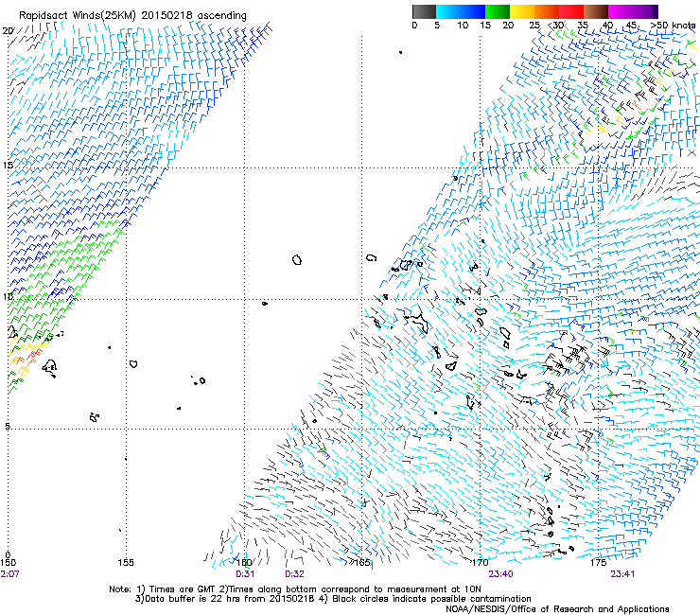Screen dimensions: 700x615
Task: Click the '170' longitude axis label
Action: [x=481, y=563]
